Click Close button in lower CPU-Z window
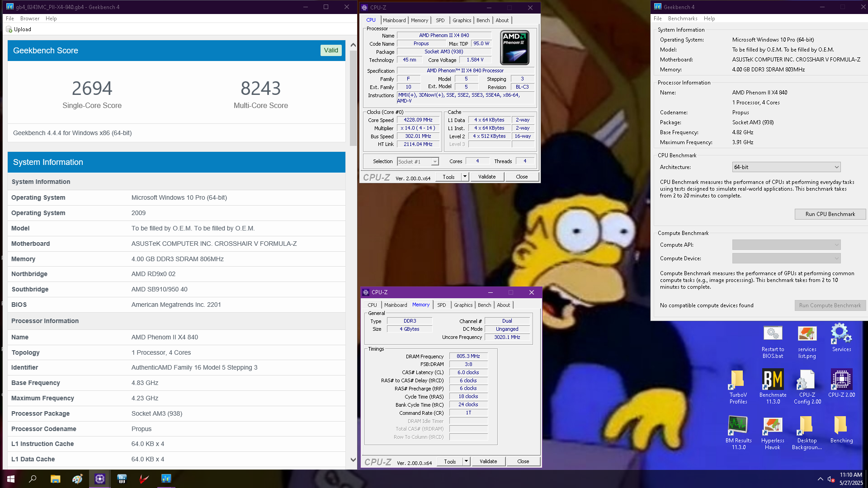 (x=523, y=461)
